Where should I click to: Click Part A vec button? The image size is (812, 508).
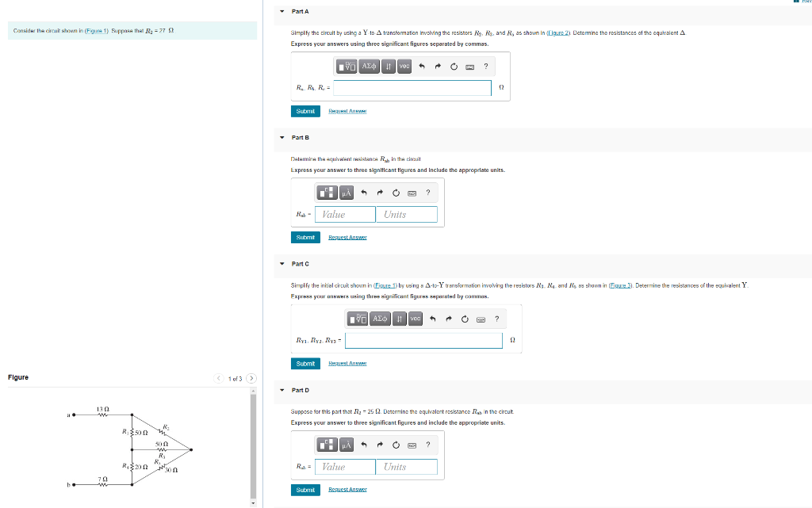point(404,67)
